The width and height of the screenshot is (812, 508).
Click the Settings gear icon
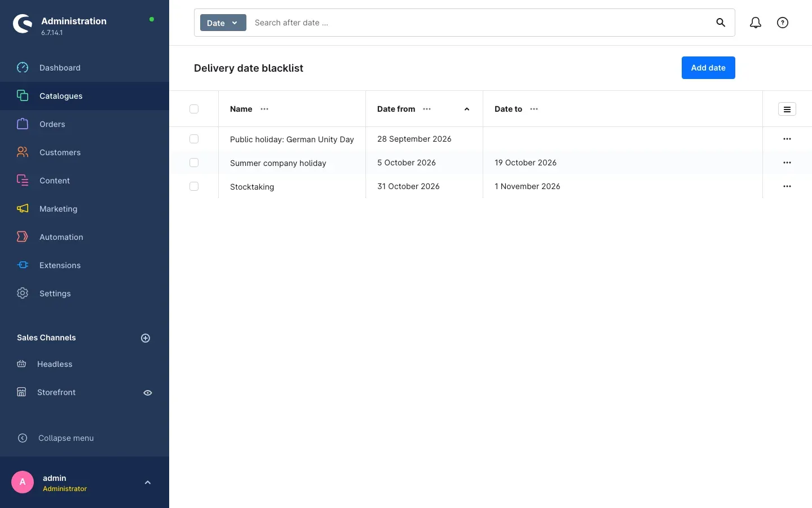(23, 294)
